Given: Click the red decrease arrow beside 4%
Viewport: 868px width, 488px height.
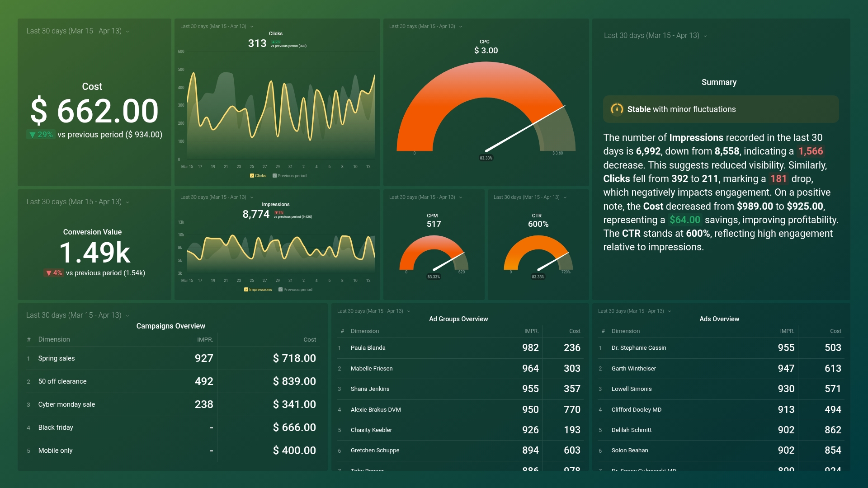Looking at the screenshot, I should (49, 272).
